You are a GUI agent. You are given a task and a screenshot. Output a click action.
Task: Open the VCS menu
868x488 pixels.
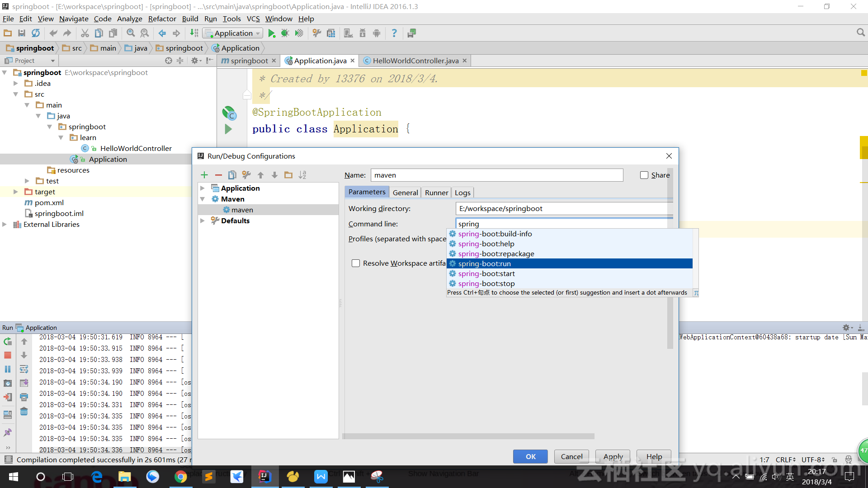coord(253,19)
